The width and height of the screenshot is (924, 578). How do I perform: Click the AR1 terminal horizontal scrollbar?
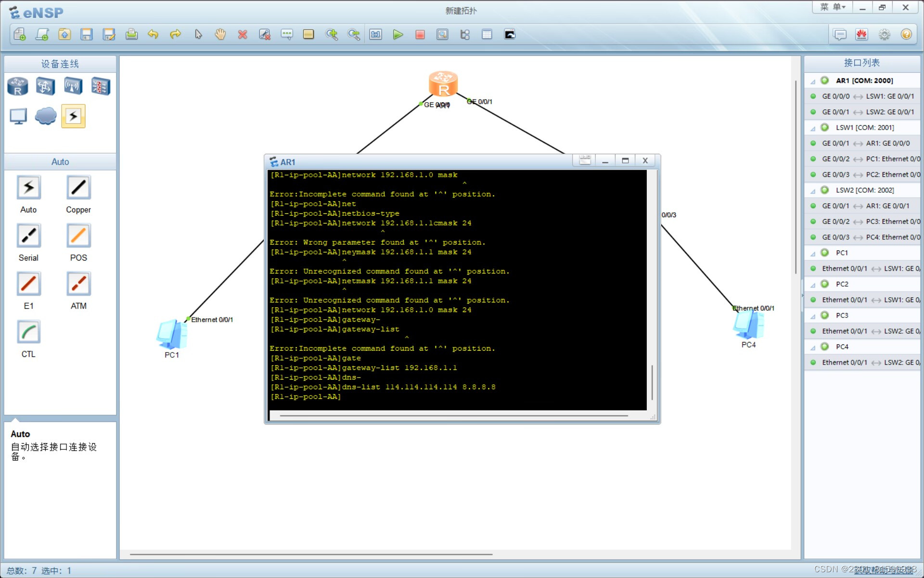(x=454, y=415)
